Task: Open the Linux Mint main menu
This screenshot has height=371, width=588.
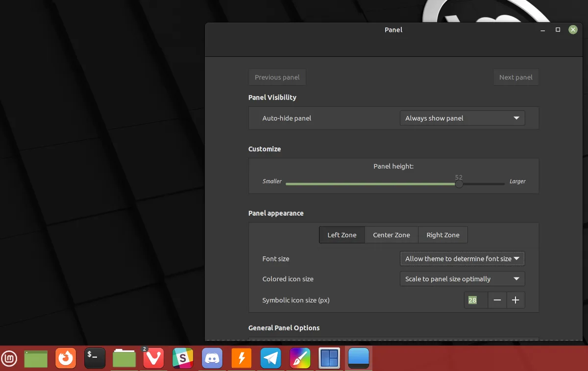Action: click(x=10, y=358)
